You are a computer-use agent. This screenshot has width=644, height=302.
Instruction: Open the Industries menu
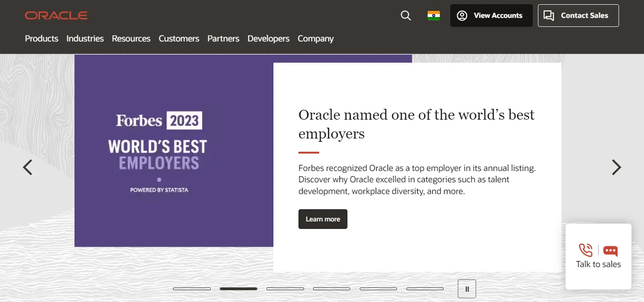tap(85, 39)
